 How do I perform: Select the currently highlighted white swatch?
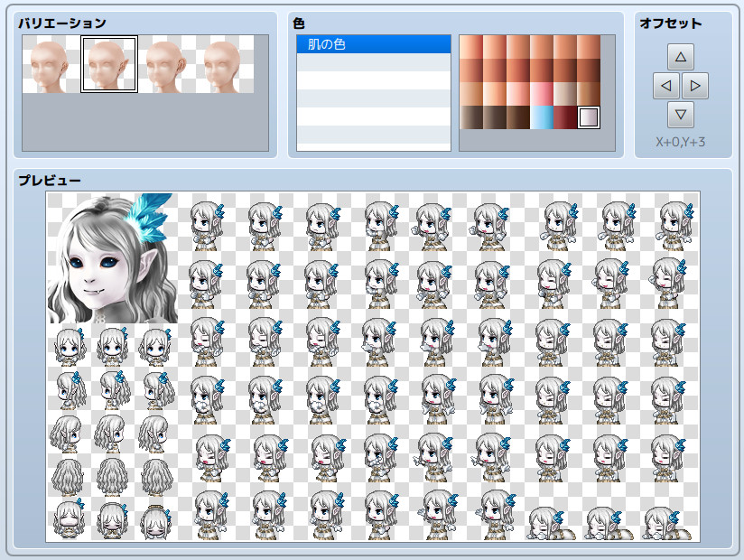[589, 115]
